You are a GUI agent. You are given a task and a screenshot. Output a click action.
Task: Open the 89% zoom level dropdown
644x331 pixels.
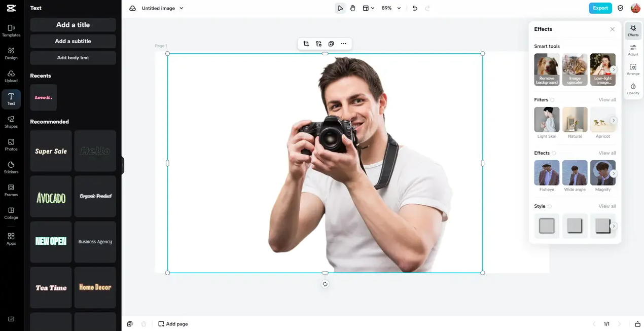391,8
